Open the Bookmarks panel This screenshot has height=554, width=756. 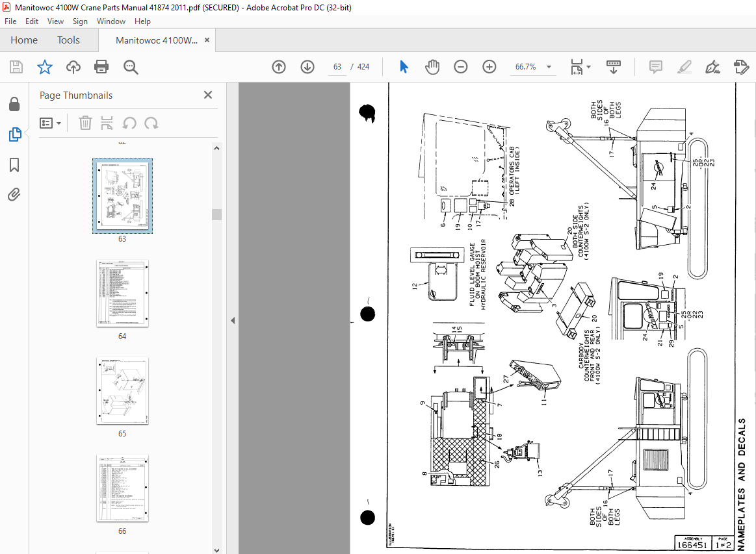click(x=14, y=165)
